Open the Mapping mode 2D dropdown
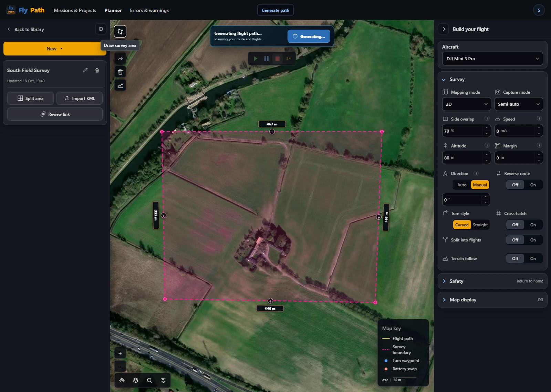This screenshot has width=551, height=392. [466, 104]
